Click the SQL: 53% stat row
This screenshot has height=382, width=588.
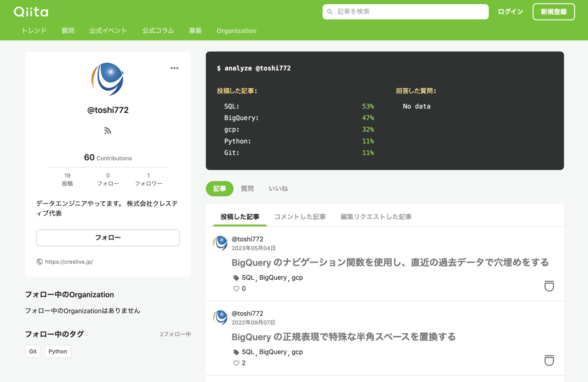click(x=299, y=106)
